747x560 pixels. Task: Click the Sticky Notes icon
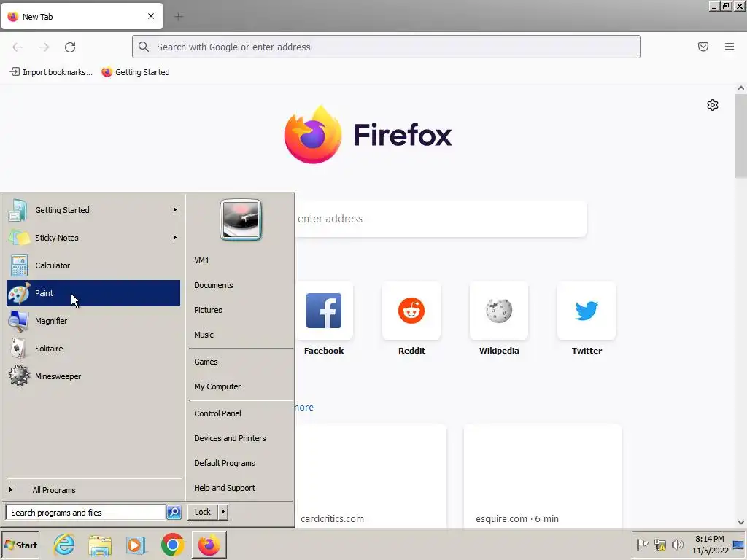coord(19,238)
